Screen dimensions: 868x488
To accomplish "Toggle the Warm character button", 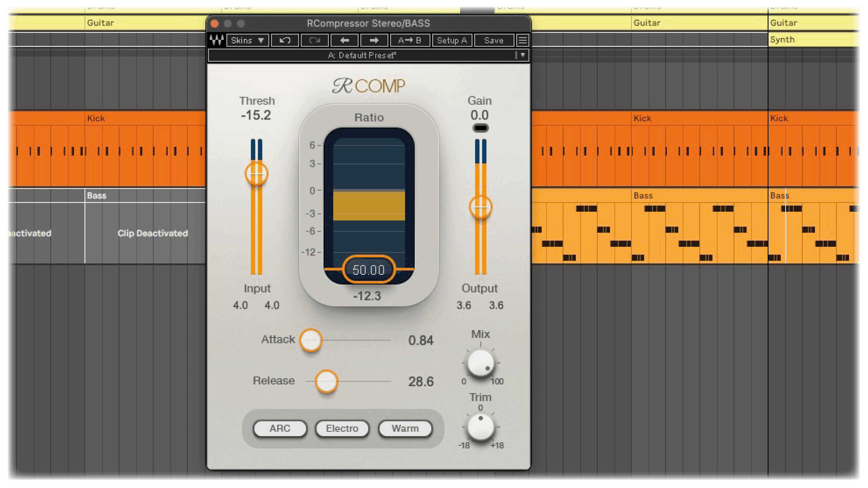I will (x=405, y=428).
